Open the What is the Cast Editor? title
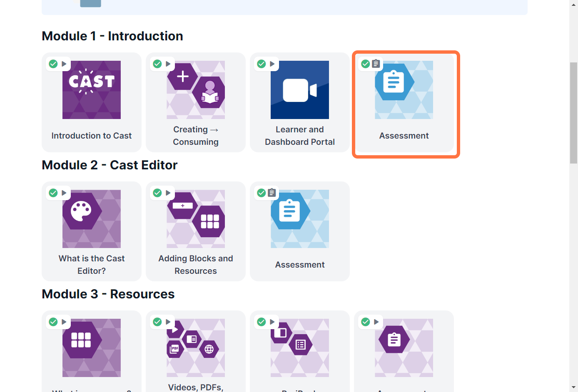Screen dimensions: 578x392 click(92, 265)
